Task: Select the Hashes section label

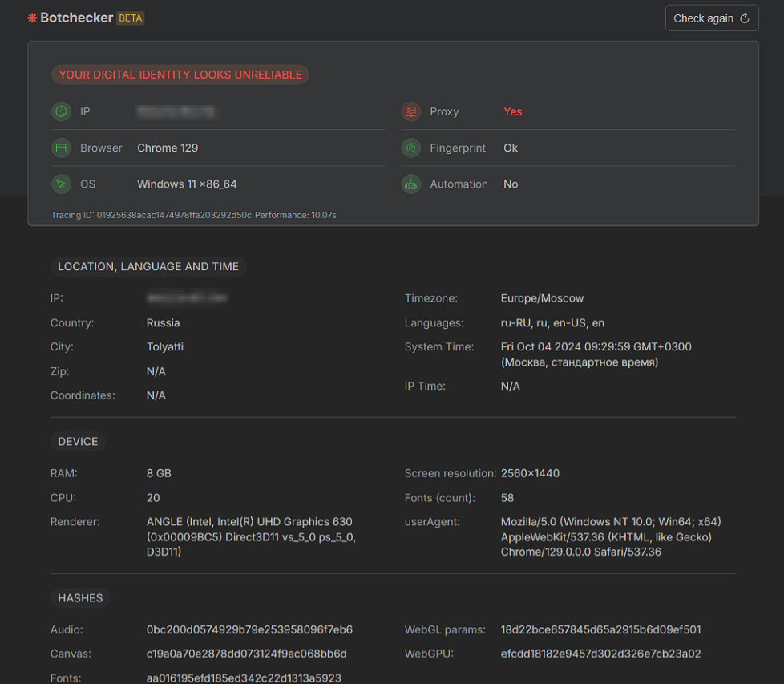Action: pos(80,597)
